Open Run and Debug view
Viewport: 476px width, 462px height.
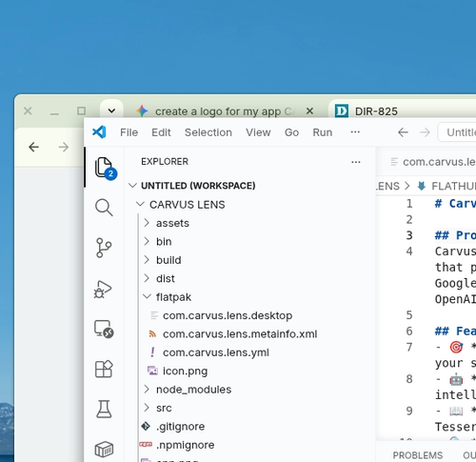click(103, 289)
